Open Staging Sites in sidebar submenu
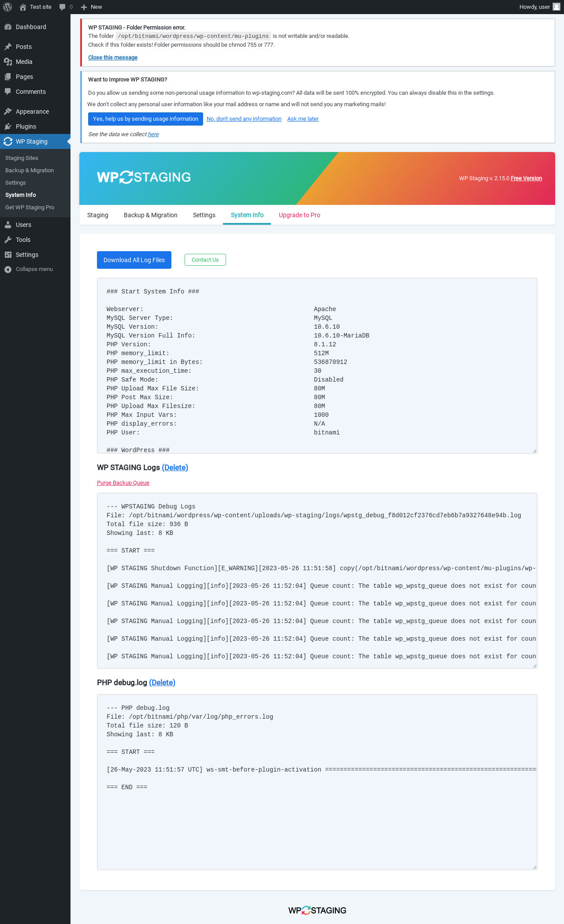 tap(22, 158)
